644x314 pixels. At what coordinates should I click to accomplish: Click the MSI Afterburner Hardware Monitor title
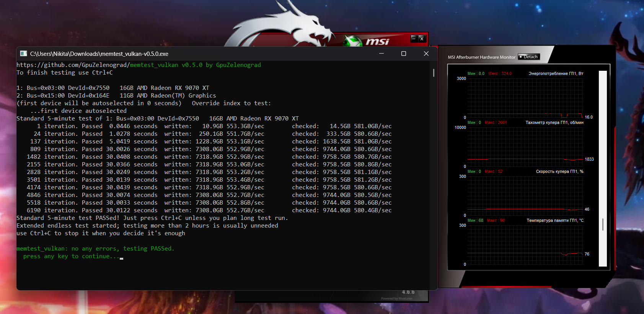482,57
